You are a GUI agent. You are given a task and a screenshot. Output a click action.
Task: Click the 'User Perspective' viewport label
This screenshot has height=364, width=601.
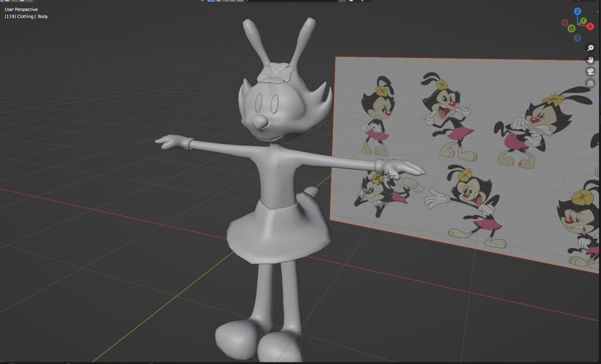point(21,9)
